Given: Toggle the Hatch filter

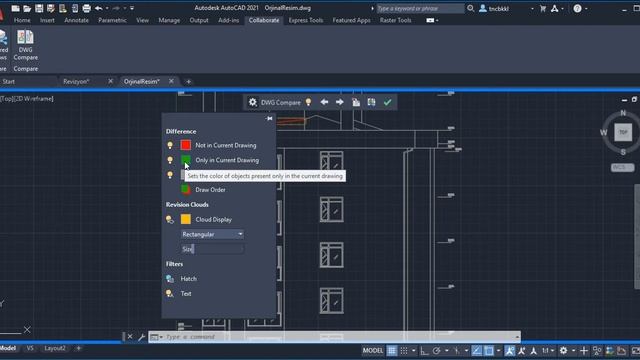Looking at the screenshot, I should (170, 279).
